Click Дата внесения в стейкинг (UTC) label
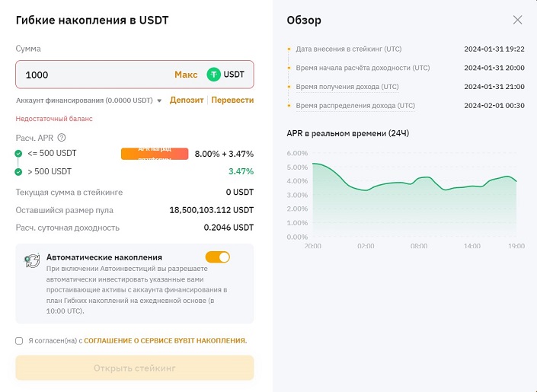The width and height of the screenshot is (537, 392). tap(349, 49)
